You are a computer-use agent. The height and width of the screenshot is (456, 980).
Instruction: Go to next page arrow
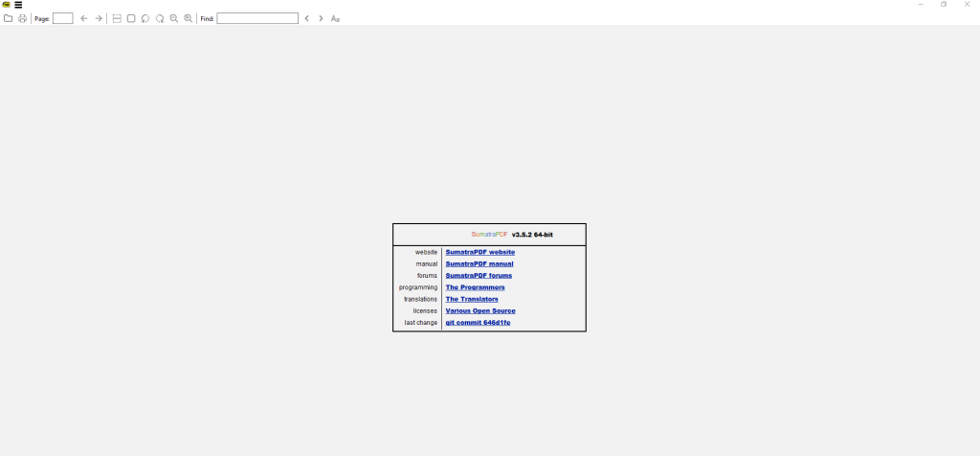click(x=99, y=19)
